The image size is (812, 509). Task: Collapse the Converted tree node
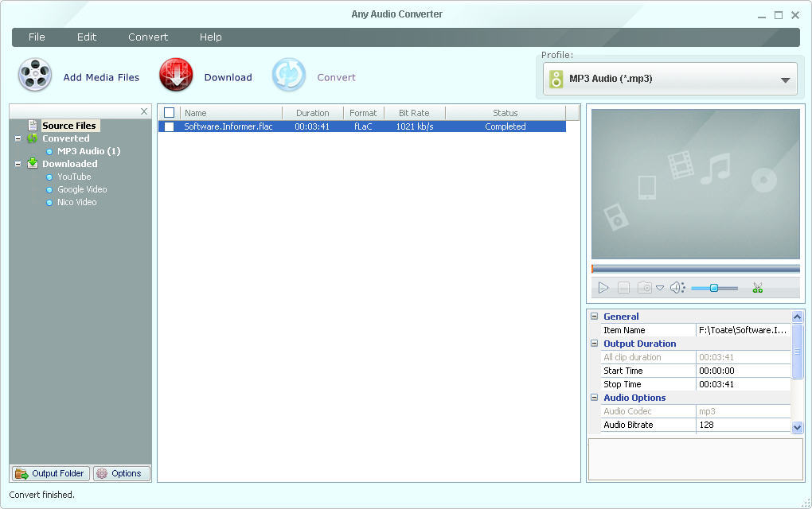[18, 138]
